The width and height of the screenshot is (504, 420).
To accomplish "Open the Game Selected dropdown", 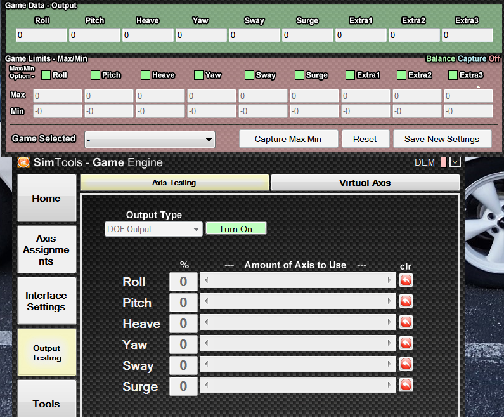I will (x=150, y=140).
